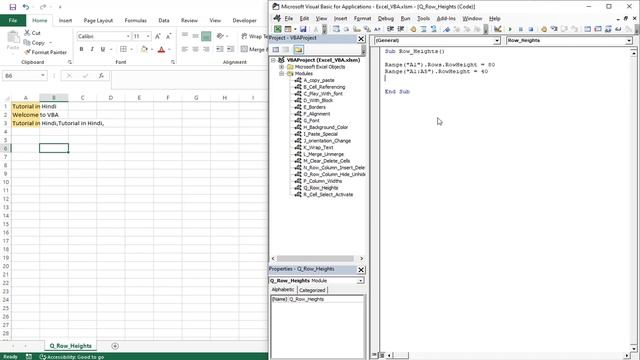Image resolution: width=640 pixels, height=360 pixels.
Task: Click the Reset (stop) icon in VBA toolbar
Action: click(531, 29)
